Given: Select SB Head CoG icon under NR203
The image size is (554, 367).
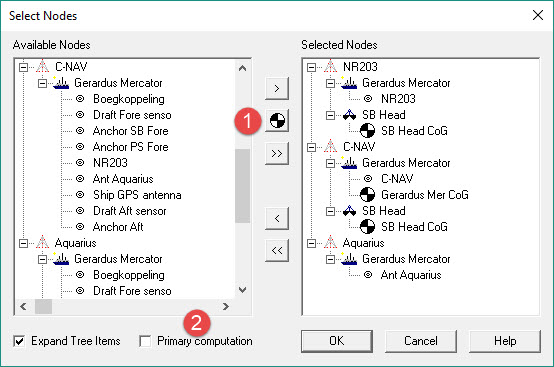Looking at the screenshot, I should (x=367, y=131).
